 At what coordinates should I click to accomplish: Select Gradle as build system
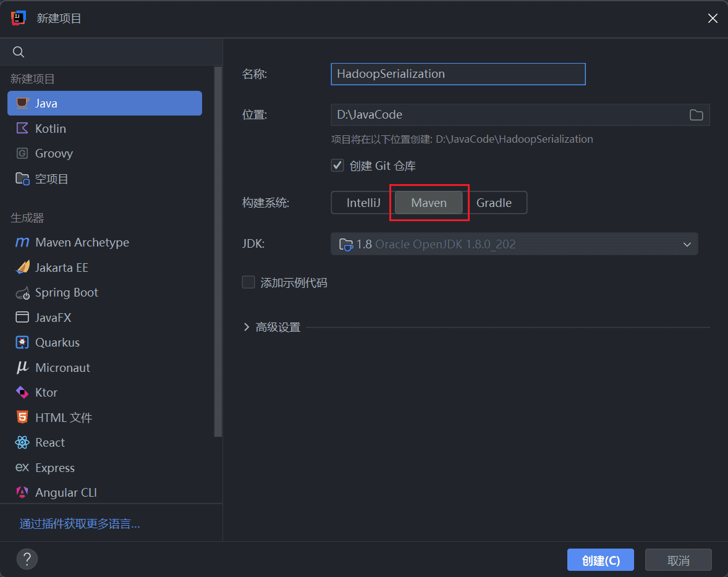(x=494, y=203)
